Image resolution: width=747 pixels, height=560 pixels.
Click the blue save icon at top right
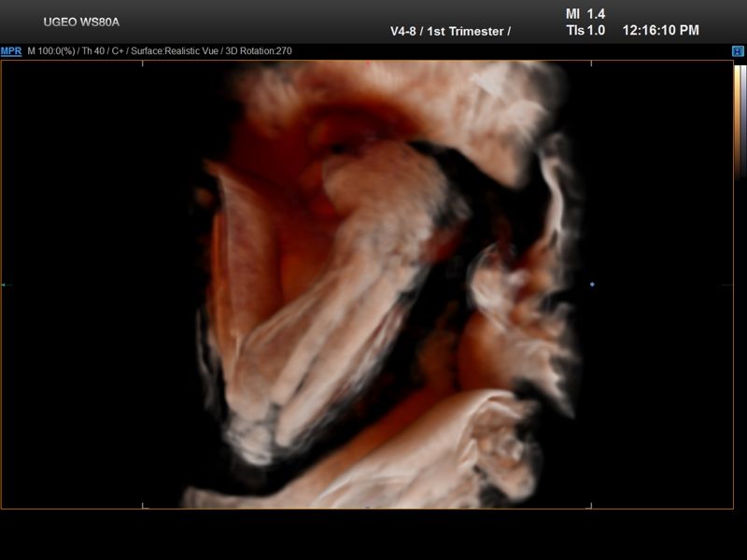pyautogui.click(x=737, y=51)
